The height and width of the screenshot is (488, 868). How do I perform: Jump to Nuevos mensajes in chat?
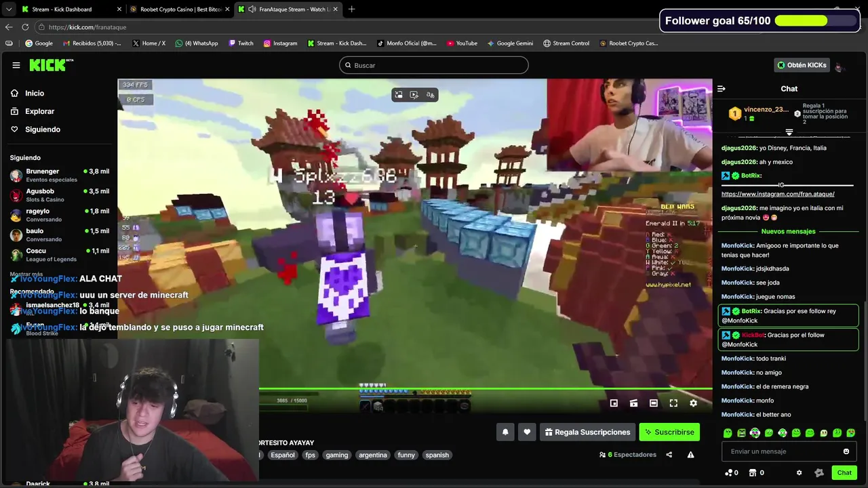pyautogui.click(x=788, y=232)
